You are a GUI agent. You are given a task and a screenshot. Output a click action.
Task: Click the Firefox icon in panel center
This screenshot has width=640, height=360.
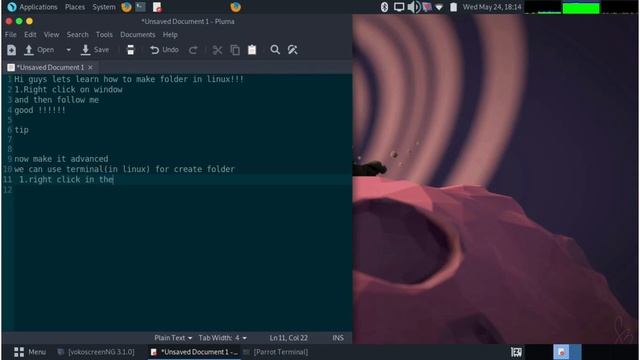[x=236, y=7]
